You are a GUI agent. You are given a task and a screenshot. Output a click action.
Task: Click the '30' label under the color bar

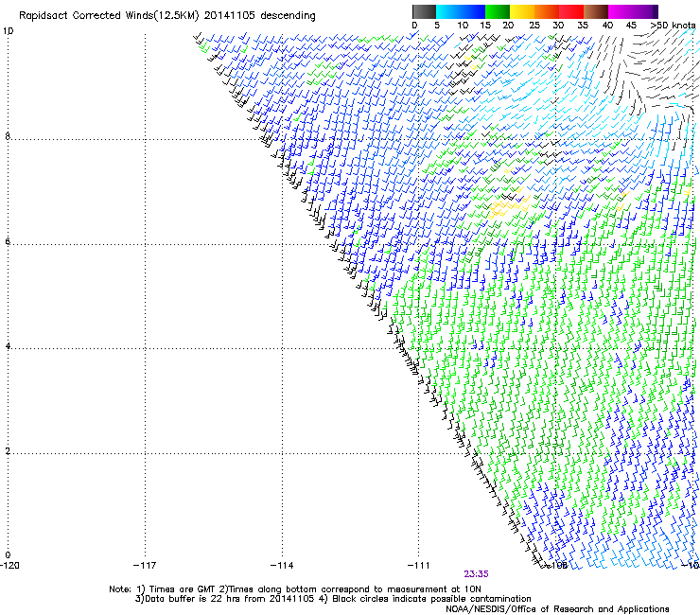point(558,26)
